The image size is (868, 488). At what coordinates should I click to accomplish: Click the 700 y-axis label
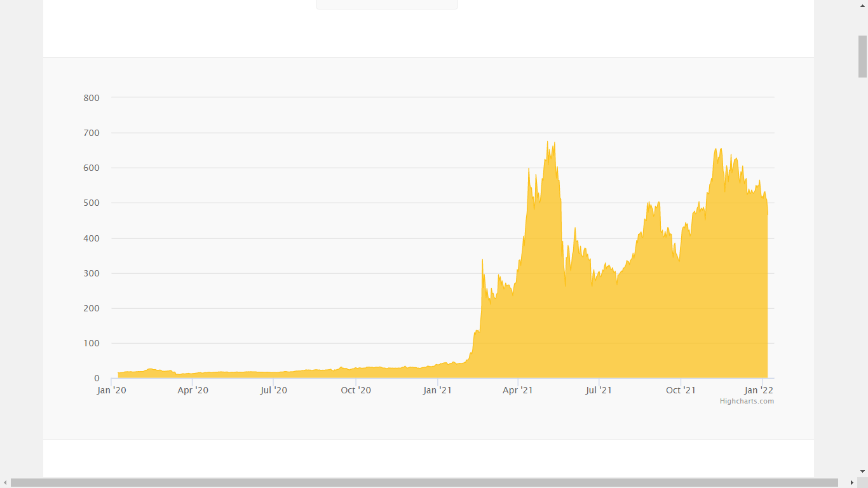[x=92, y=133]
